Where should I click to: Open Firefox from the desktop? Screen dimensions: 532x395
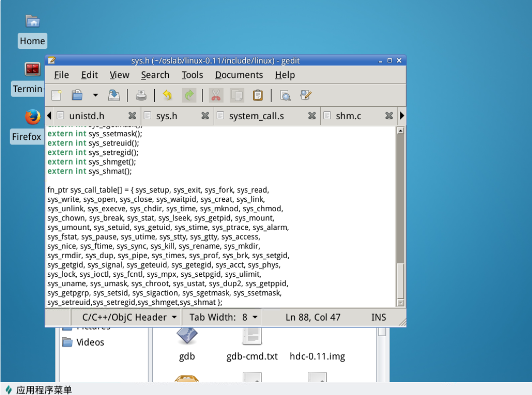click(33, 118)
